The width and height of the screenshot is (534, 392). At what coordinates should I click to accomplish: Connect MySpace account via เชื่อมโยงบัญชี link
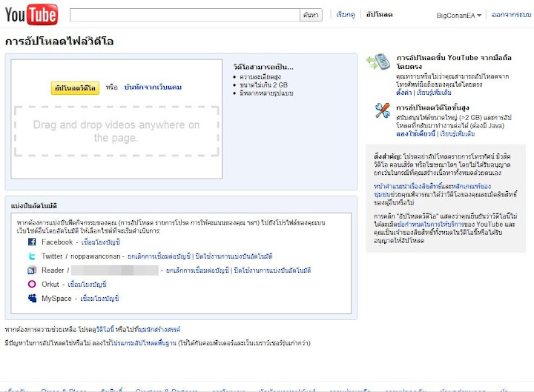[x=99, y=299]
